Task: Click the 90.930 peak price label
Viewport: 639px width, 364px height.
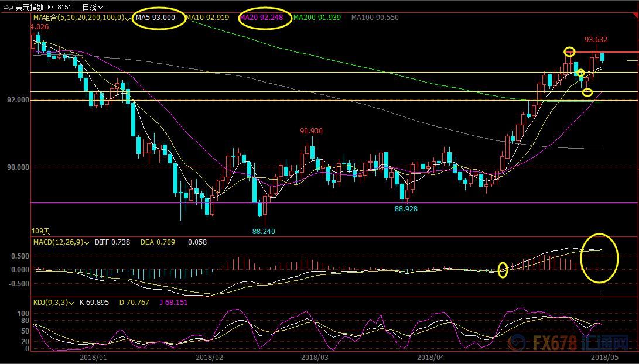Action: (311, 131)
